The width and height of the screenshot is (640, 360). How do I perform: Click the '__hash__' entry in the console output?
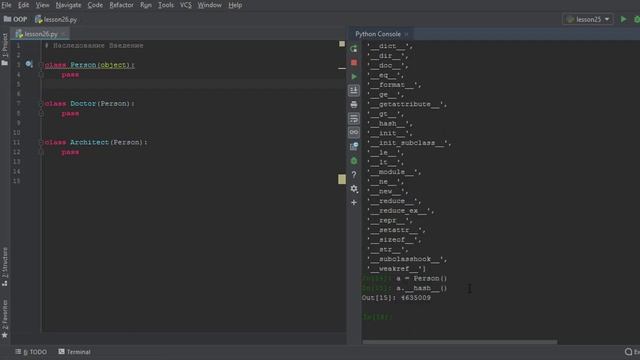[x=390, y=124]
